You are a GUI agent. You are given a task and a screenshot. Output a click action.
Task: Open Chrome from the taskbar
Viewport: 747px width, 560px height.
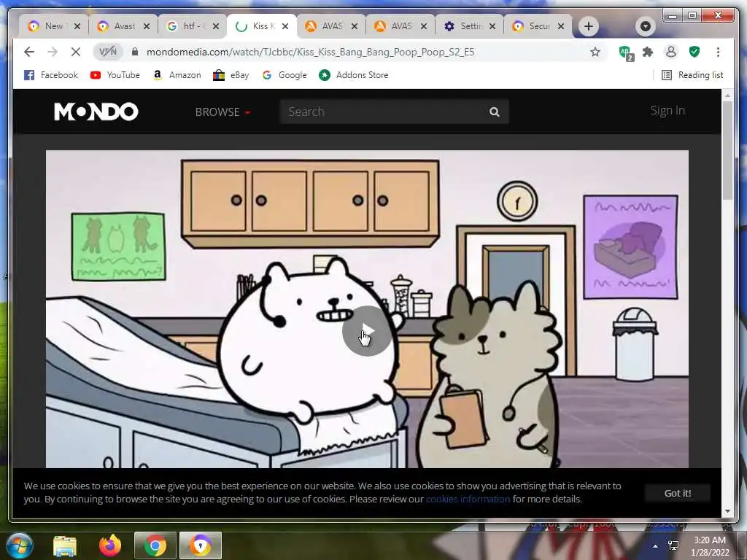(x=155, y=545)
